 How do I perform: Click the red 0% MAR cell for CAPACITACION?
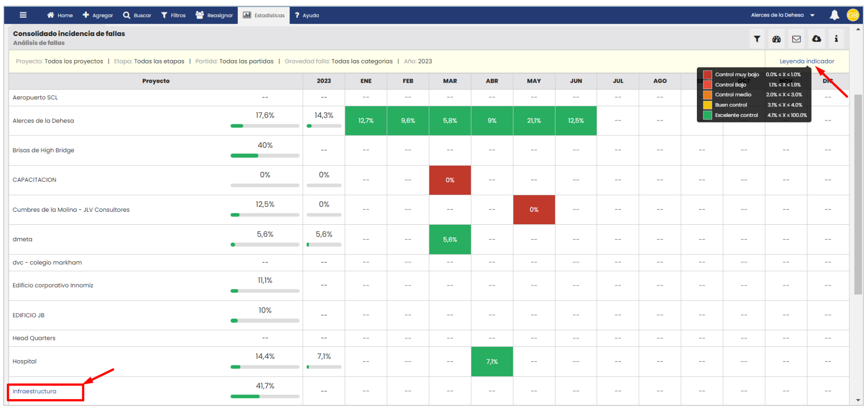(x=450, y=180)
